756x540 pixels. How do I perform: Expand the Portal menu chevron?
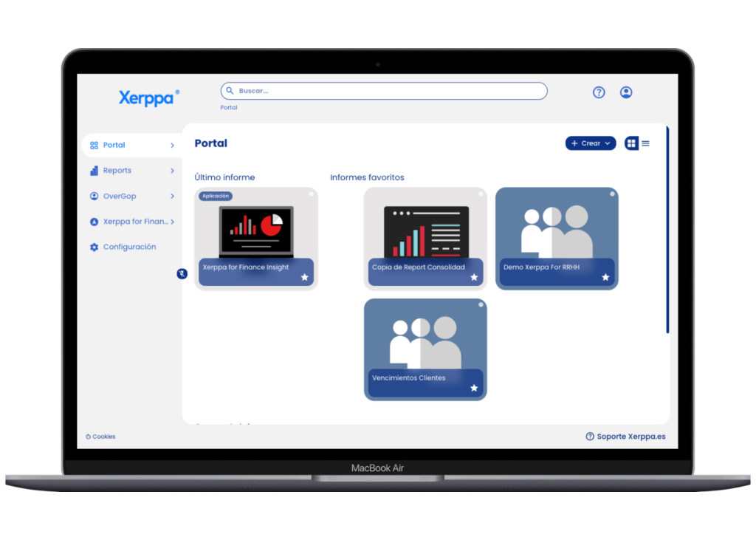tap(172, 146)
